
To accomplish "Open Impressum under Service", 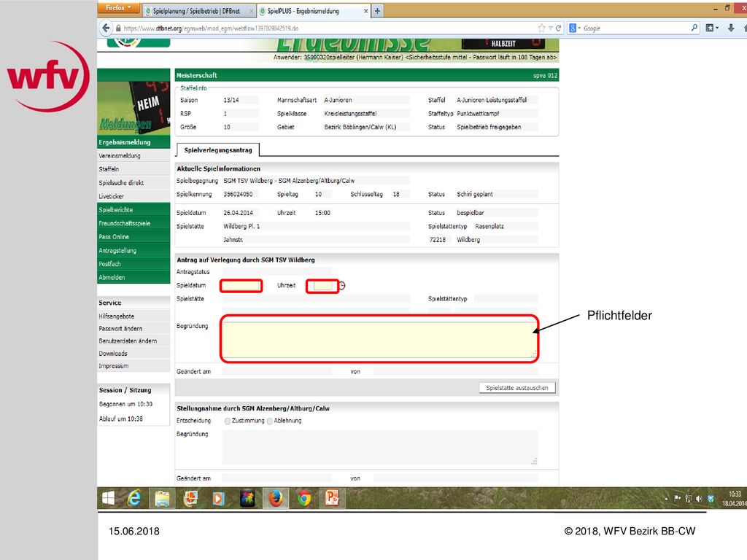I will pos(133,366).
